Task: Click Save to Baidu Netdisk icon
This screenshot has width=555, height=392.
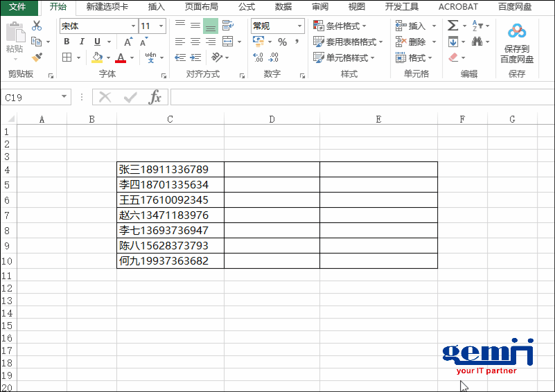Action: point(517,43)
